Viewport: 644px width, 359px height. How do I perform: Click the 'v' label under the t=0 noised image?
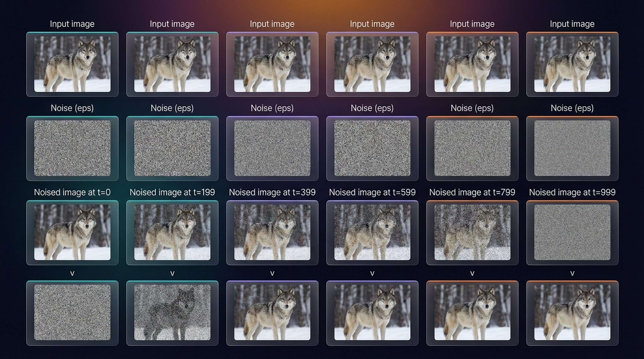point(72,273)
